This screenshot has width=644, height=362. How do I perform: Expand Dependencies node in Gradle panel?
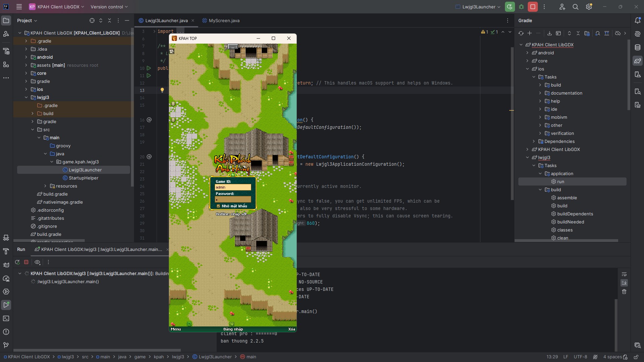pos(534,141)
